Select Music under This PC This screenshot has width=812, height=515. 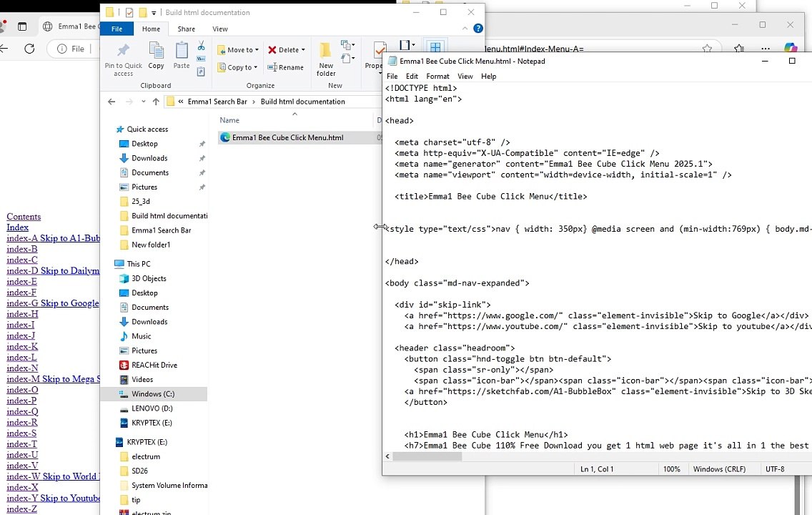click(141, 336)
